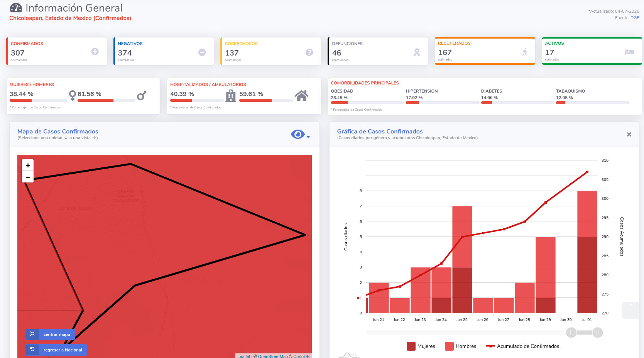Viewport: 644px width, 358px height.
Task: Click the Negativos count 374
Action: pos(125,53)
